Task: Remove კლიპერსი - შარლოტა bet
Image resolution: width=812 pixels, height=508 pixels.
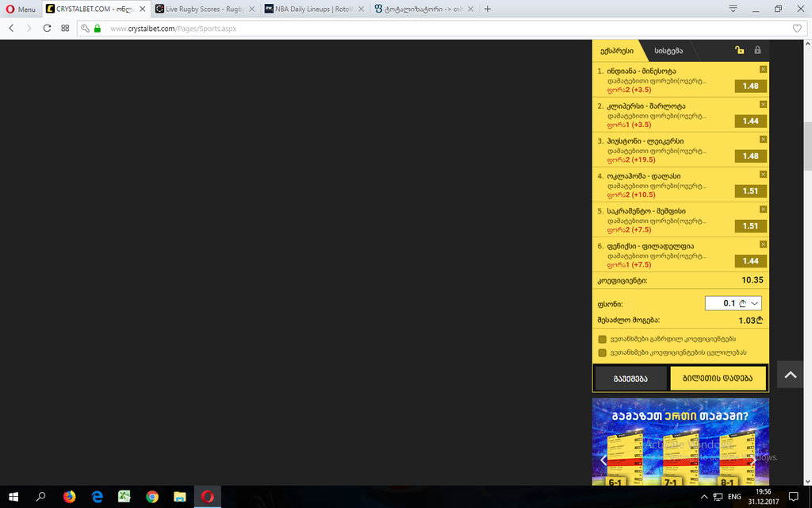Action: 763,104
